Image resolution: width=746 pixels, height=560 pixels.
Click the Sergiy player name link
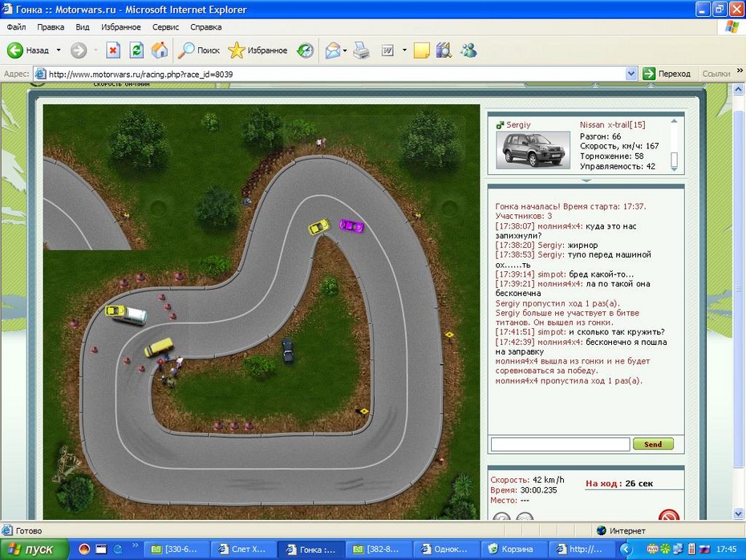(518, 124)
